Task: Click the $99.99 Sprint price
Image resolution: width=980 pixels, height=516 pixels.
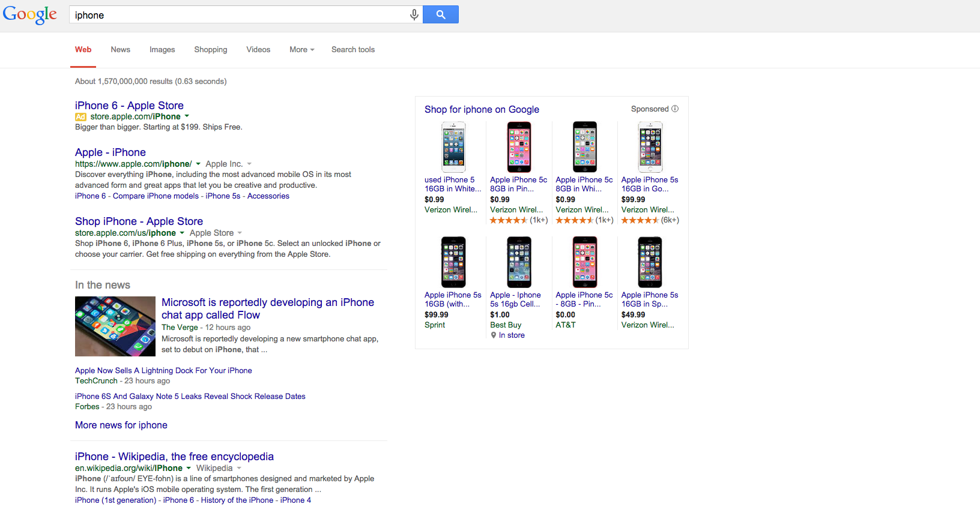Action: [437, 314]
